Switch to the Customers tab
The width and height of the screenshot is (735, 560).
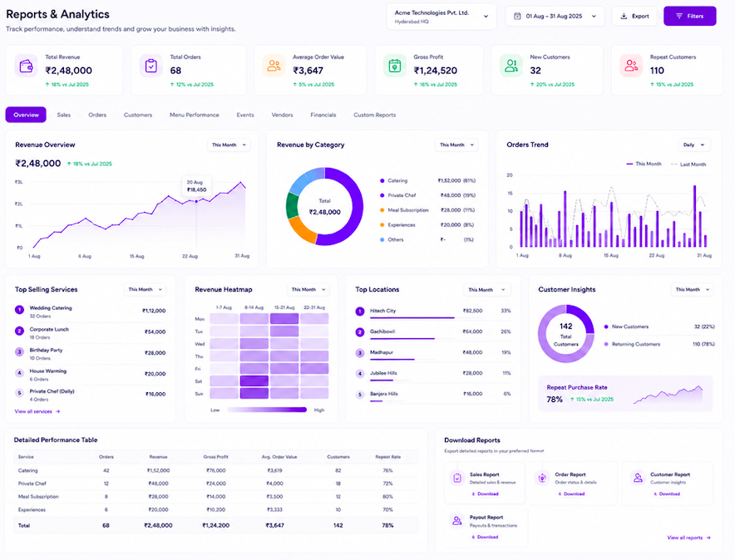pos(138,115)
